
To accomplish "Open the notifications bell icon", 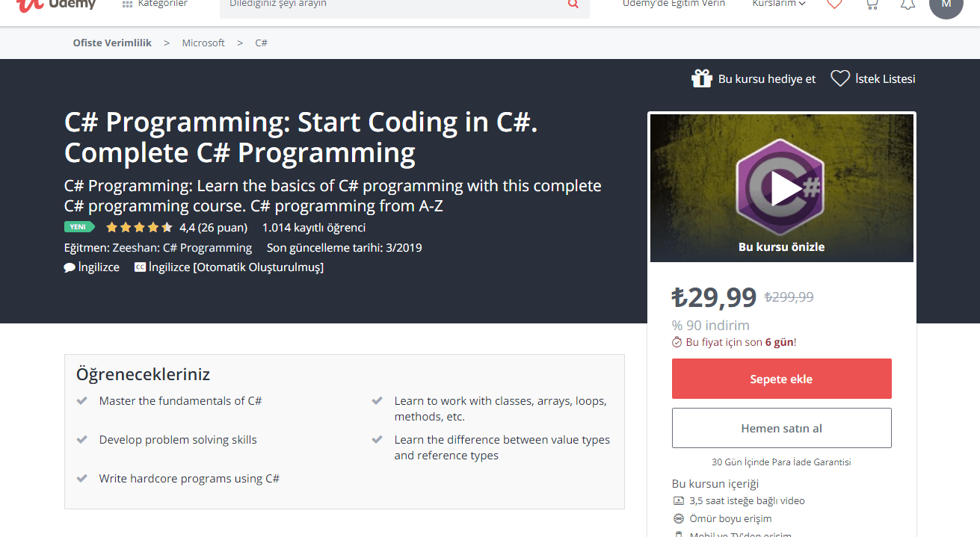I will (x=907, y=4).
